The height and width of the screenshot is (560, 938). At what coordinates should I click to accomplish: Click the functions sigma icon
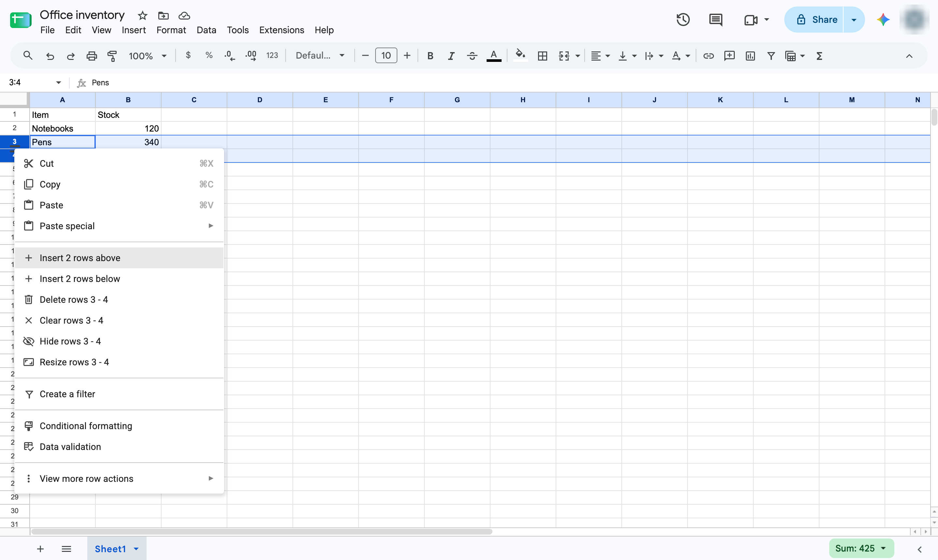819,56
